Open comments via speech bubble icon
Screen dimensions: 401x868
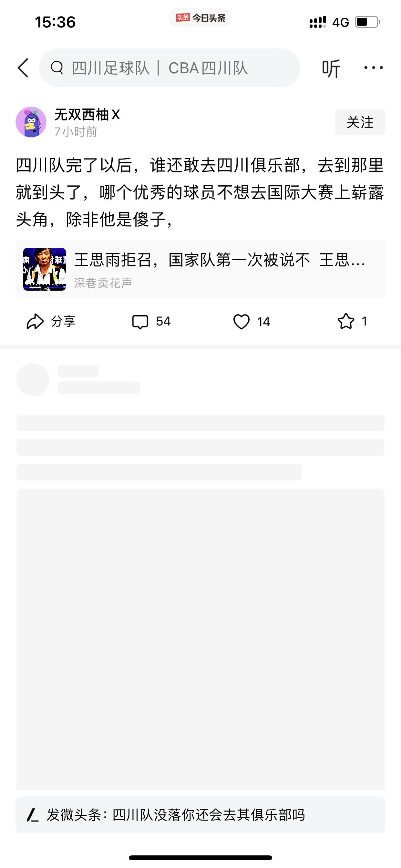[x=140, y=322]
